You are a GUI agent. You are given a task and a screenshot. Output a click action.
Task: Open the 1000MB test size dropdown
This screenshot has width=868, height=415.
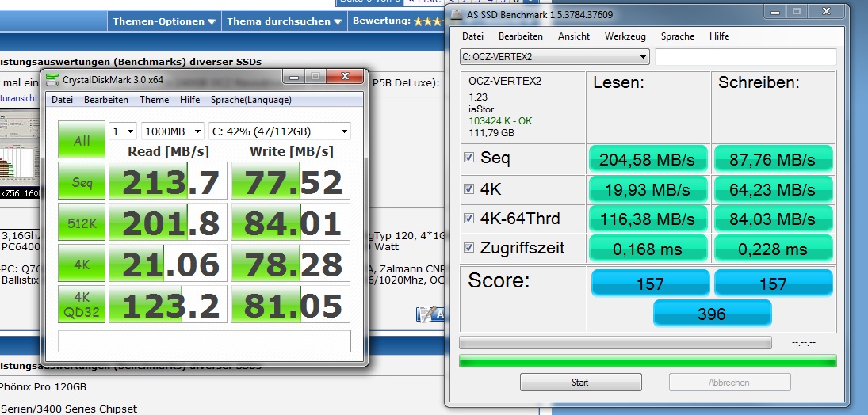tap(173, 131)
